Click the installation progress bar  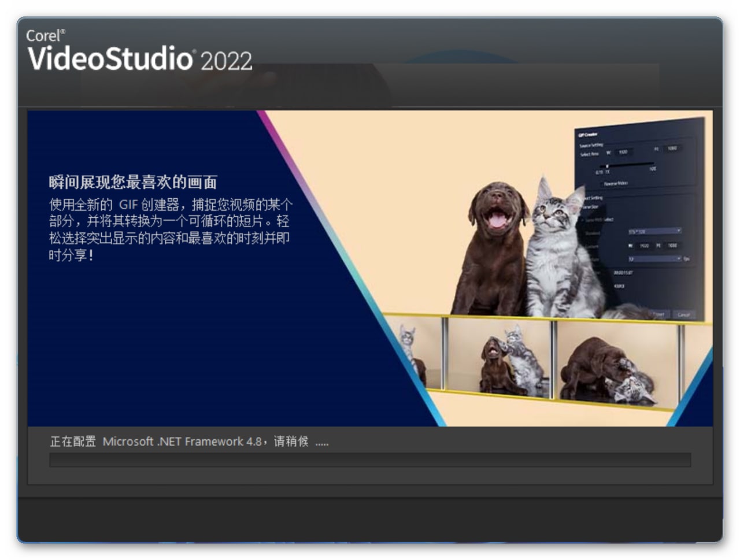(370, 460)
